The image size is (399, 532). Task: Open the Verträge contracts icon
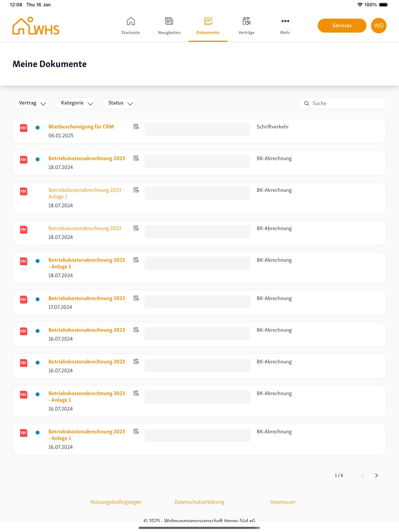click(x=246, y=21)
